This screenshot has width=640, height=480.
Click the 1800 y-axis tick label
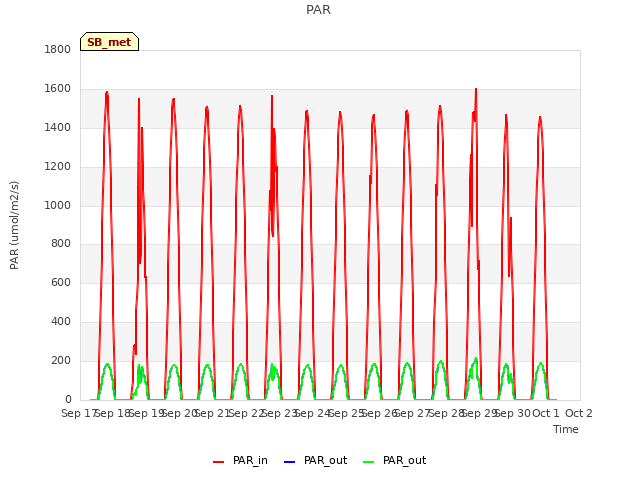[58, 49]
